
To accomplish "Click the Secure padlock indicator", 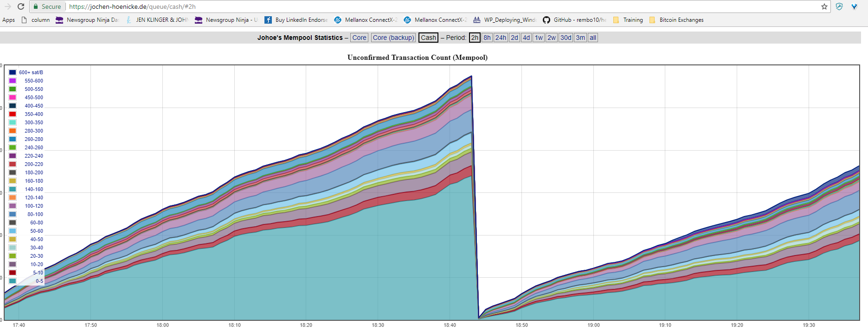I will (x=47, y=6).
